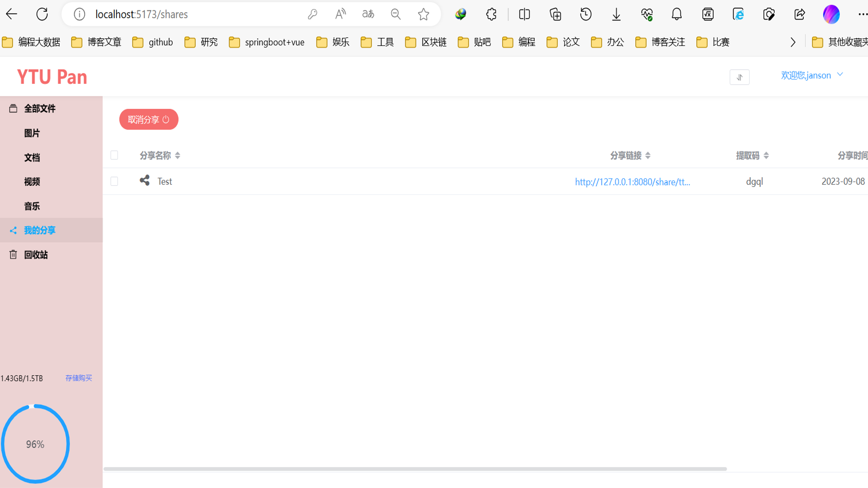Open browser settings and more menu
The image size is (868, 488).
[x=863, y=14]
